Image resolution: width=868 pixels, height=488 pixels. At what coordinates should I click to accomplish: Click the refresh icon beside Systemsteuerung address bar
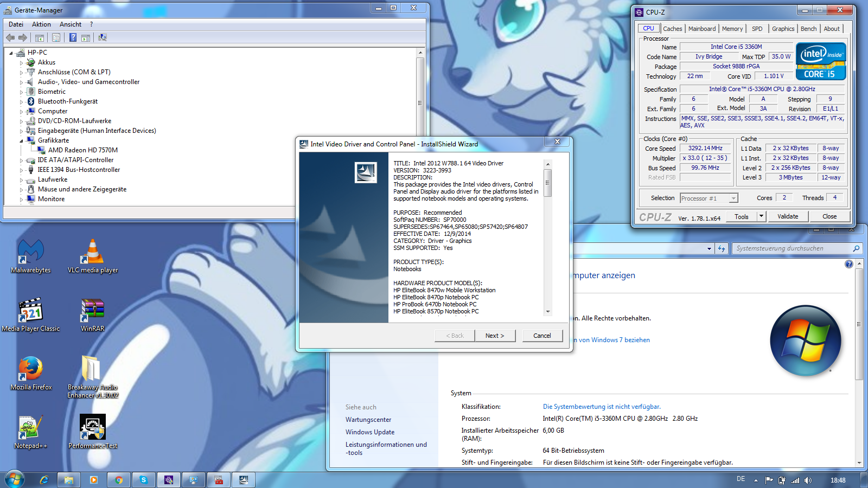tap(721, 248)
